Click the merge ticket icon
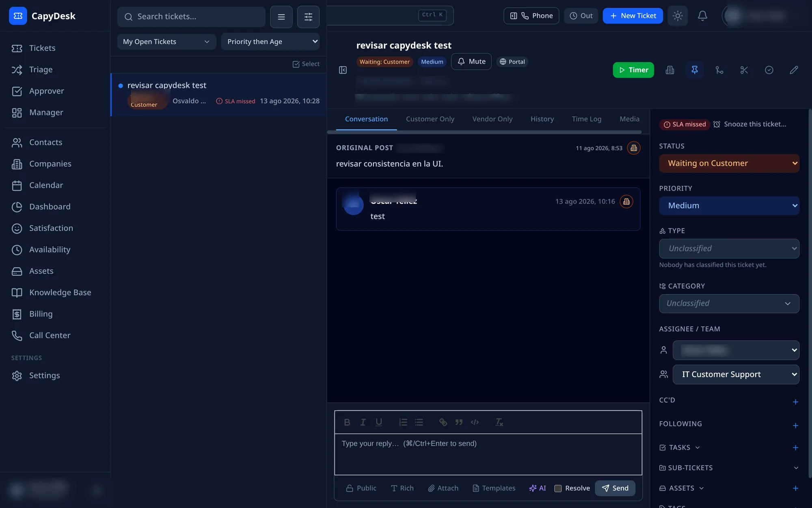This screenshot has width=812, height=508. point(719,70)
